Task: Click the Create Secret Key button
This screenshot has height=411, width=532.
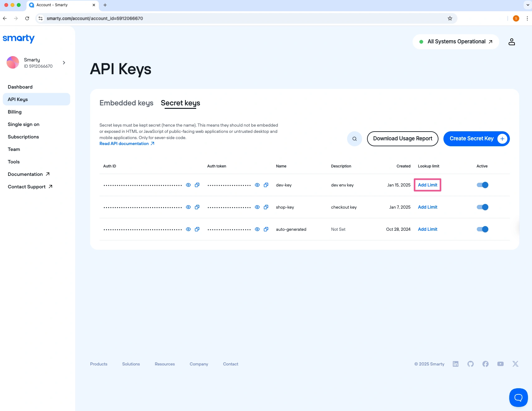Action: [476, 139]
